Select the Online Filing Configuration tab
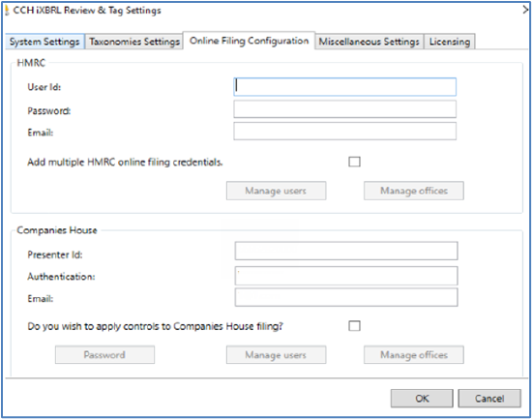The width and height of the screenshot is (532, 419). [249, 41]
